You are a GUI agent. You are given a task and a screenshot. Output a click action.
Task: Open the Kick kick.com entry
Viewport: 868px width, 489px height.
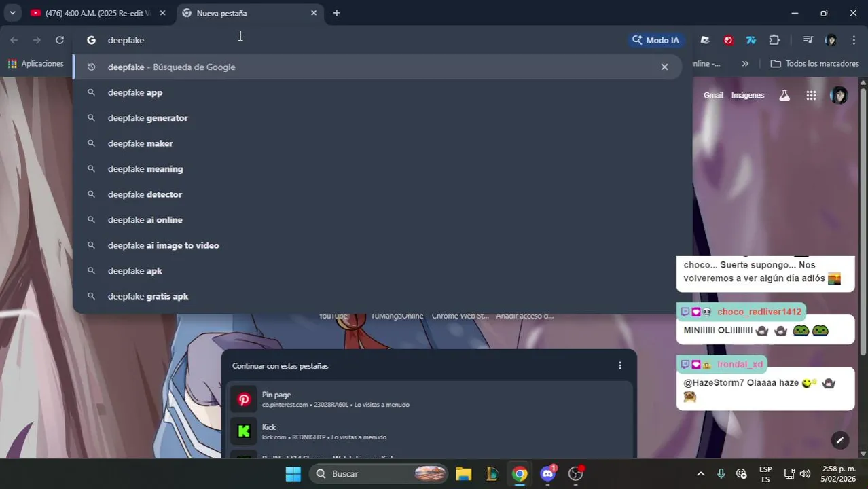click(x=429, y=431)
